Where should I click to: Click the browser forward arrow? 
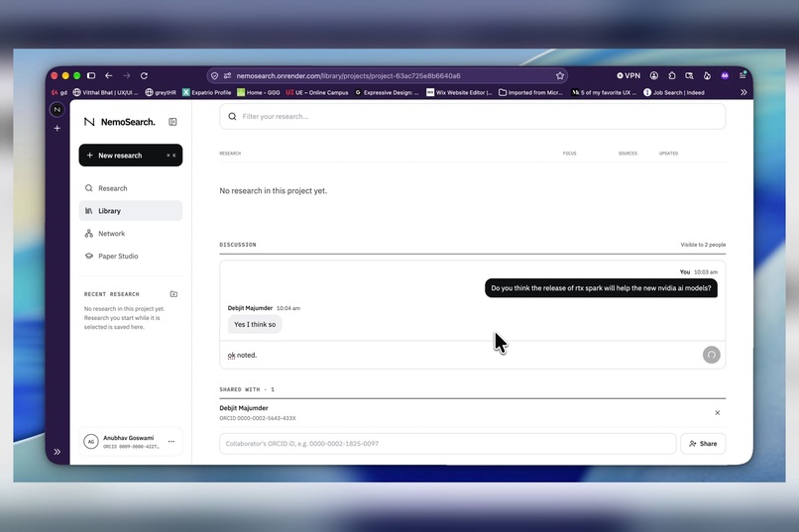click(126, 75)
